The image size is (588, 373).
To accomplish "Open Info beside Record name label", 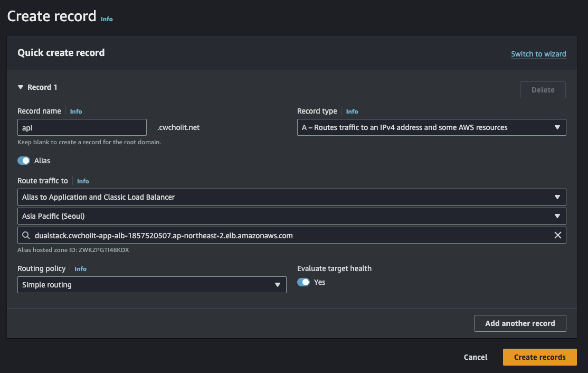I will [x=76, y=111].
